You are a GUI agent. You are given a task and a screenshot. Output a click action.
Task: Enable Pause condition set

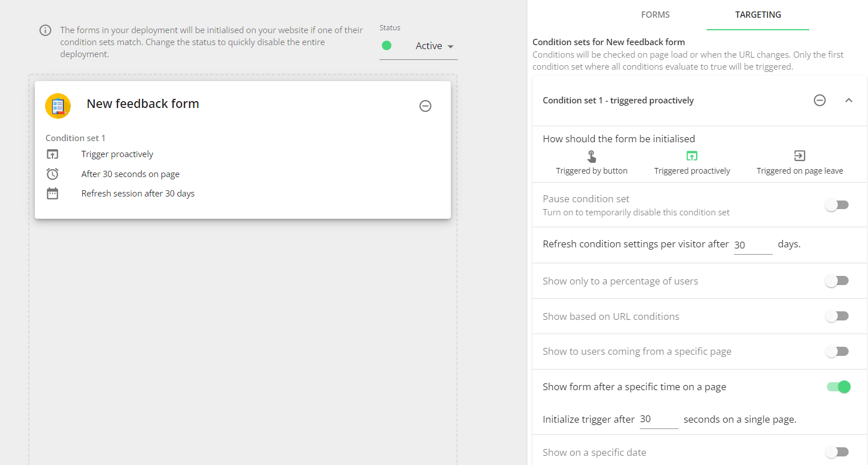pos(837,205)
